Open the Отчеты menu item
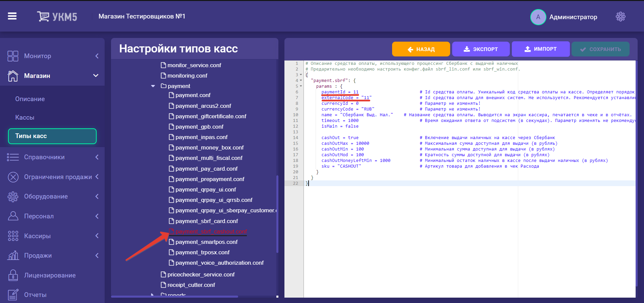Viewport: 644px width, 303px height. click(x=35, y=295)
